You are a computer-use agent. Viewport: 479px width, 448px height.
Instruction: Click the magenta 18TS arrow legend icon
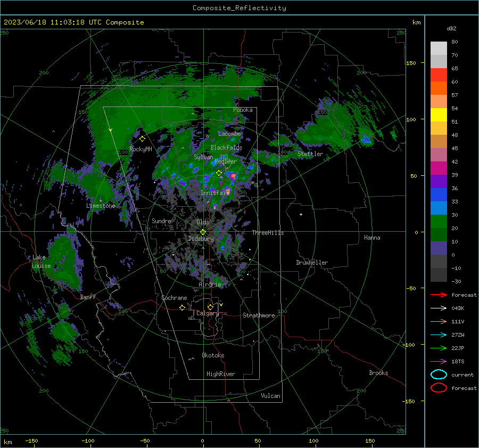[439, 362]
